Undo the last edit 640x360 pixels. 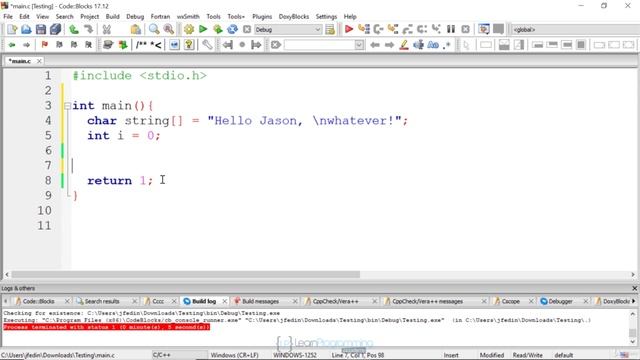pos(74,29)
